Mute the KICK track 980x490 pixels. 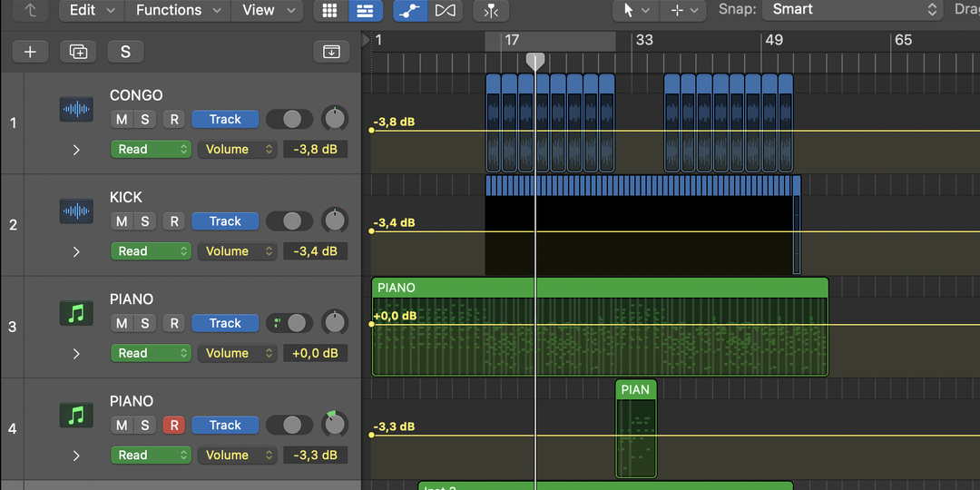[122, 221]
